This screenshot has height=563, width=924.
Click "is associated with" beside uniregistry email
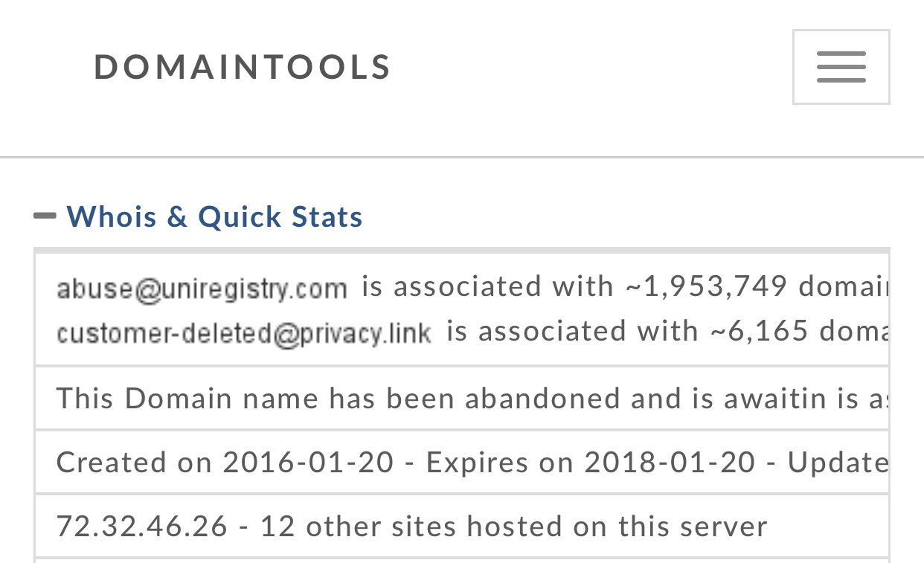tap(488, 286)
